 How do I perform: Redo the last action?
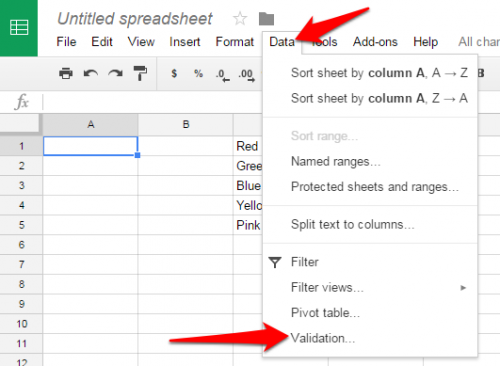point(115,73)
